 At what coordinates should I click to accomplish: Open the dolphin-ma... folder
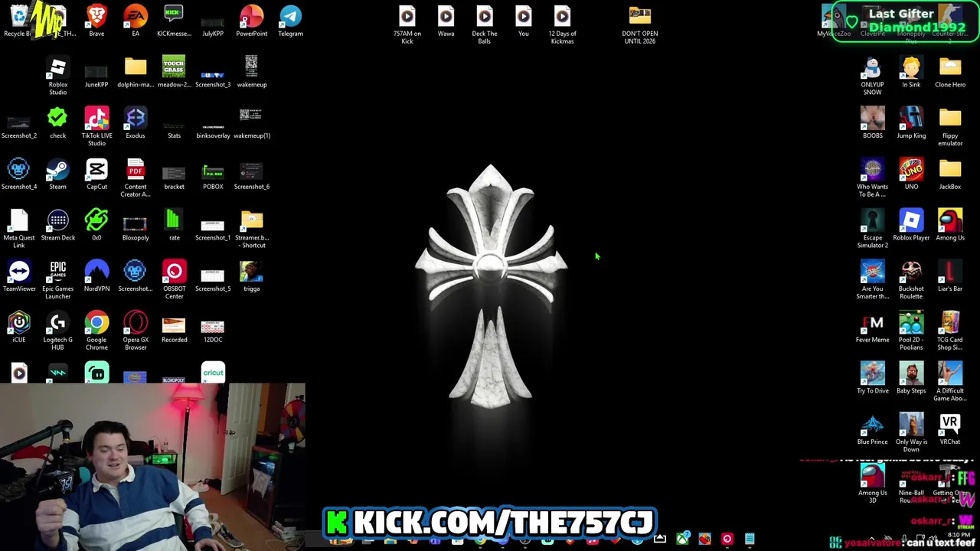point(136,72)
